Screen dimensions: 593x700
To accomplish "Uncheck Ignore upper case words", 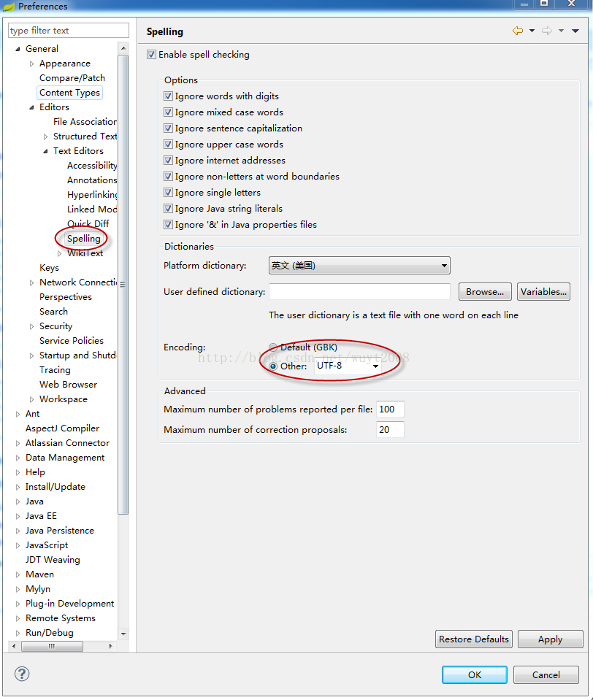I will (x=169, y=145).
